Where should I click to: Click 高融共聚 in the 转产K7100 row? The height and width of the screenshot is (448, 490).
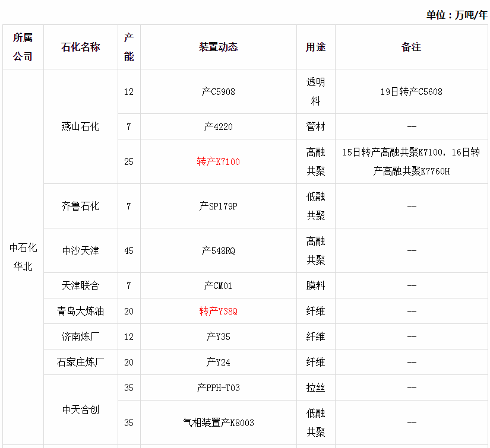tap(315, 161)
